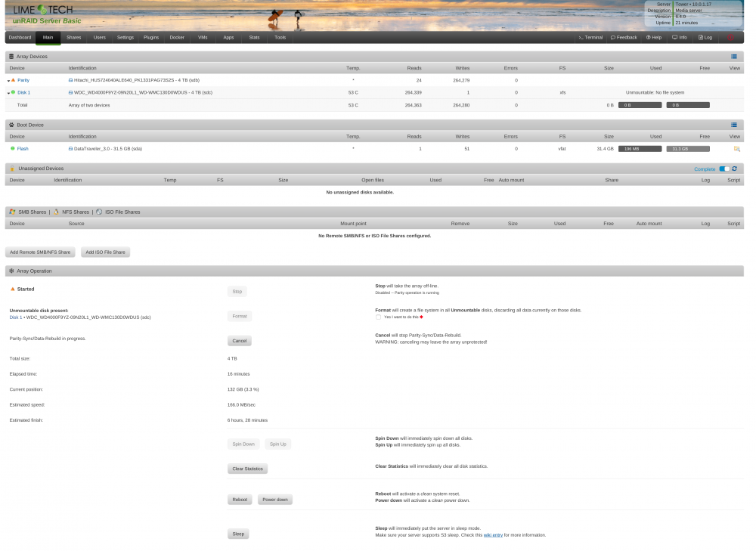
Task: Click the Spin Down button
Action: pos(243,444)
